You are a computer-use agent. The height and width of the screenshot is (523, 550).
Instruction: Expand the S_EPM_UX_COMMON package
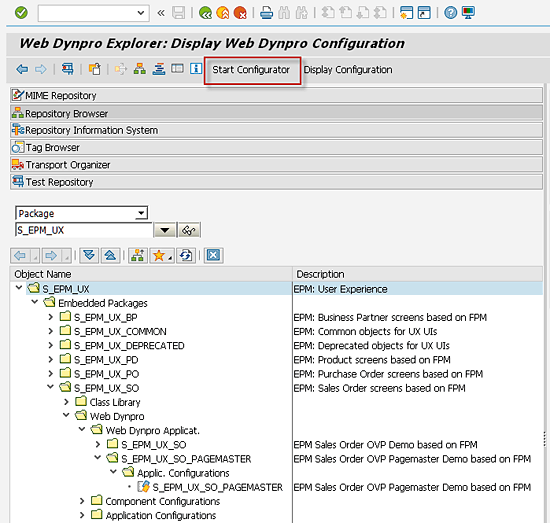click(x=51, y=331)
